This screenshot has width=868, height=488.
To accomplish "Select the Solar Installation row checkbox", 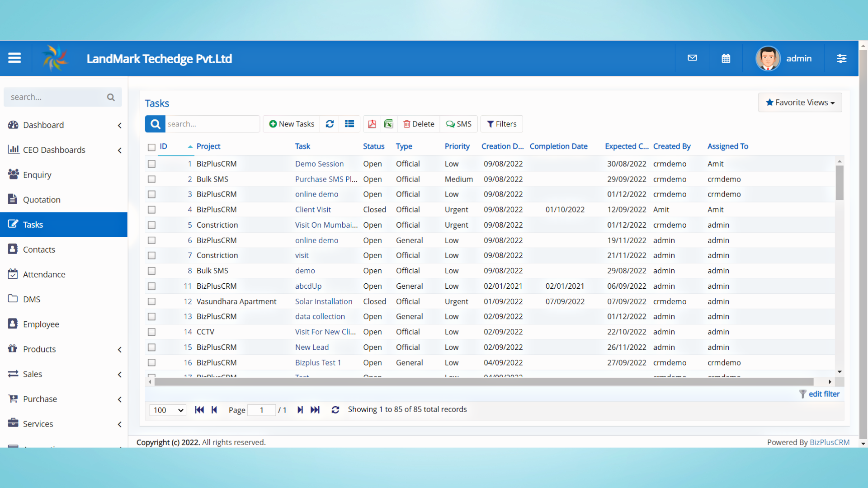I will click(x=151, y=301).
